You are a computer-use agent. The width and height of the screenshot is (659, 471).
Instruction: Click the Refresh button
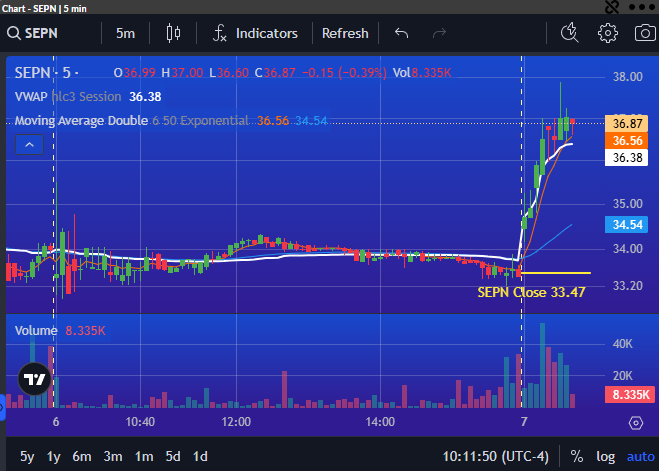[x=345, y=33]
